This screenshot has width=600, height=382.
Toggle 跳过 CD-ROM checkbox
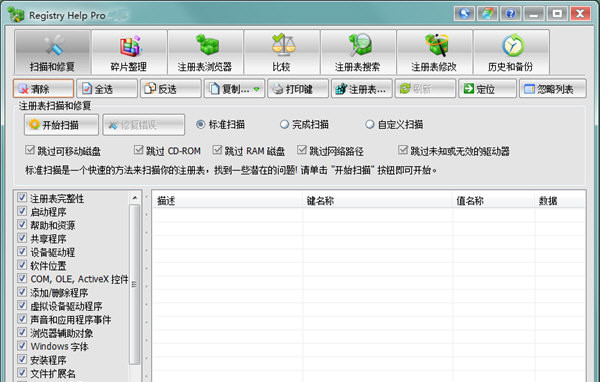tap(139, 150)
